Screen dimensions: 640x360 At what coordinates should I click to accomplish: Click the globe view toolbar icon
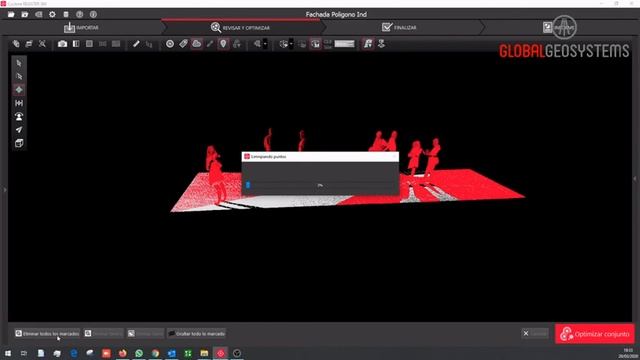[284, 44]
